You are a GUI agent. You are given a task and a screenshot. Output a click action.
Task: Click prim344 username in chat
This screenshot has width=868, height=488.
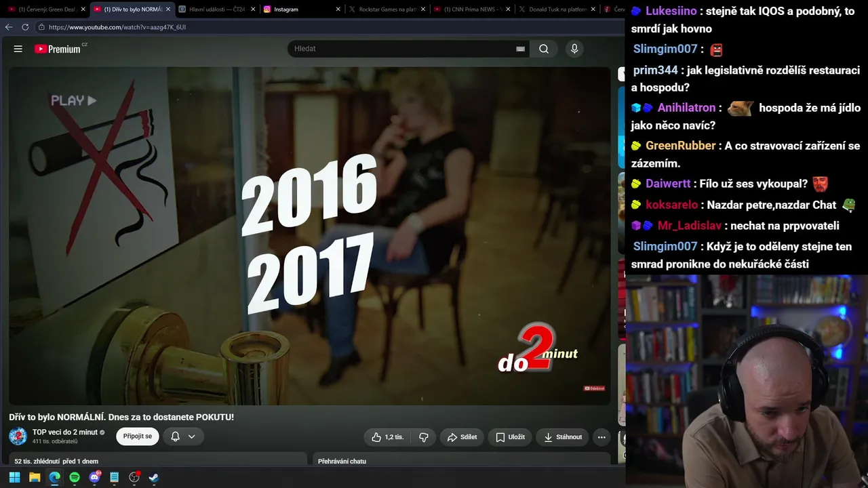(x=656, y=70)
